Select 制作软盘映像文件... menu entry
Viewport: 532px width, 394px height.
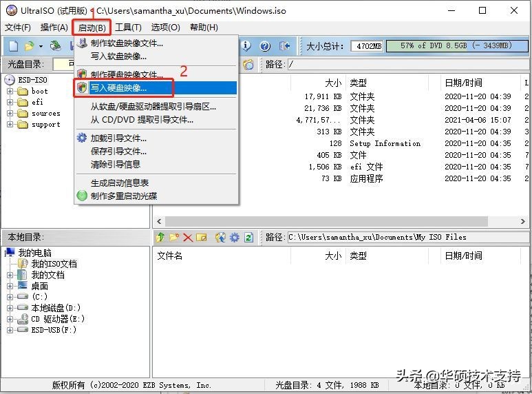(x=156, y=43)
